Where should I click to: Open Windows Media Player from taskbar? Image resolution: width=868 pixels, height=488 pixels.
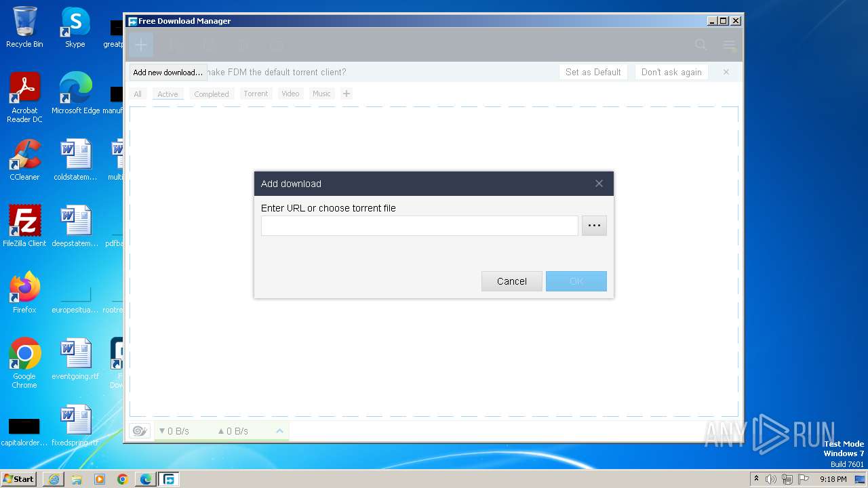point(100,479)
